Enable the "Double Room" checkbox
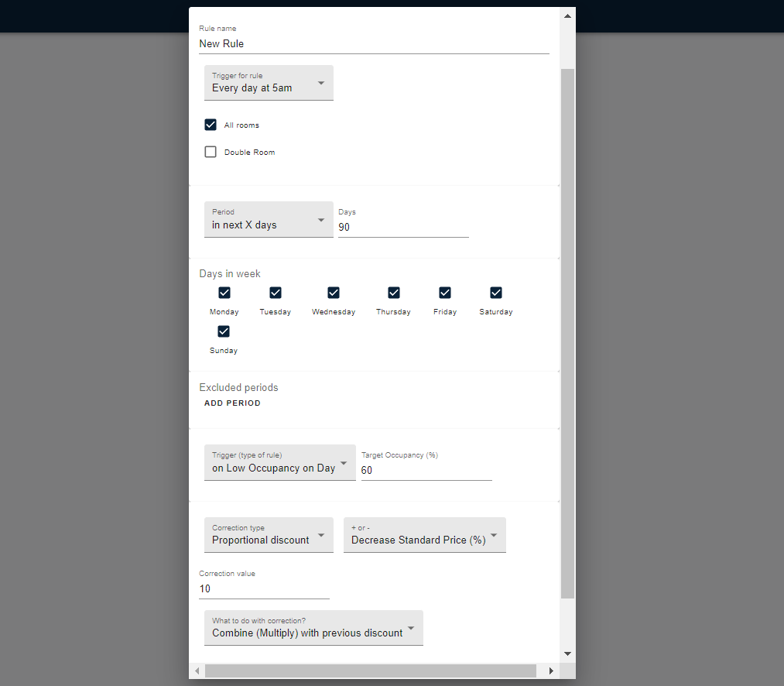The image size is (784, 686). coord(210,151)
